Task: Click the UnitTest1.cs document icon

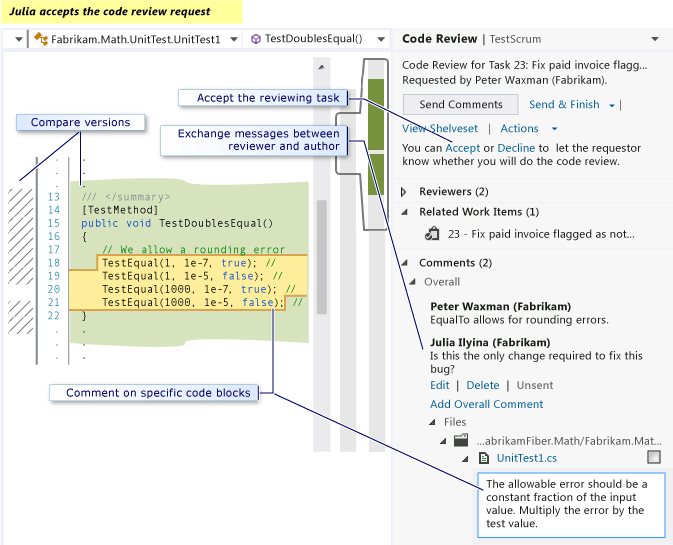Action: click(x=485, y=458)
